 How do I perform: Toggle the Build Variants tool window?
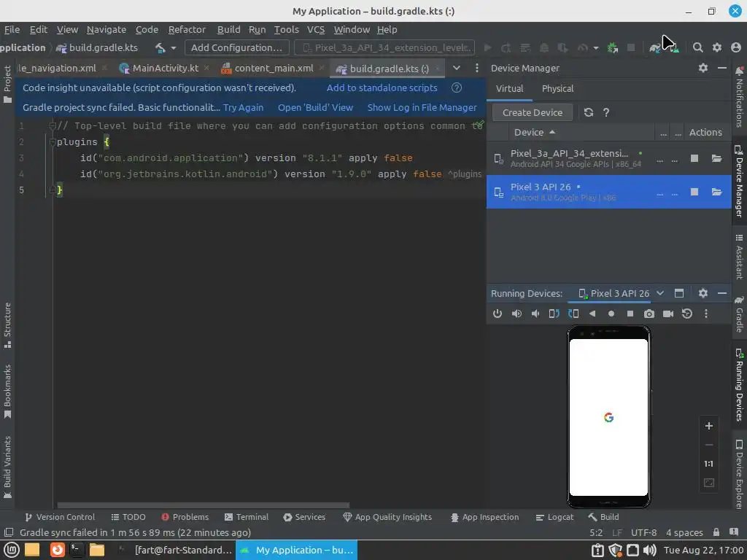pos(7,467)
